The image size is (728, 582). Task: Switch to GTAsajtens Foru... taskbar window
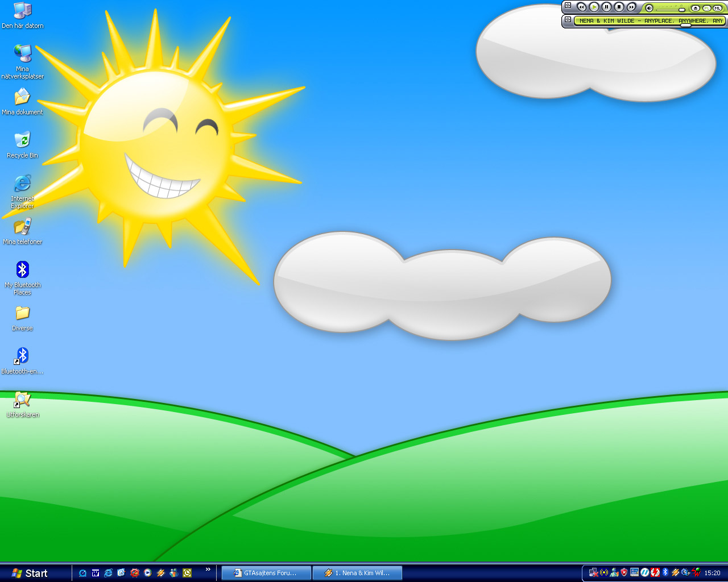click(x=266, y=573)
